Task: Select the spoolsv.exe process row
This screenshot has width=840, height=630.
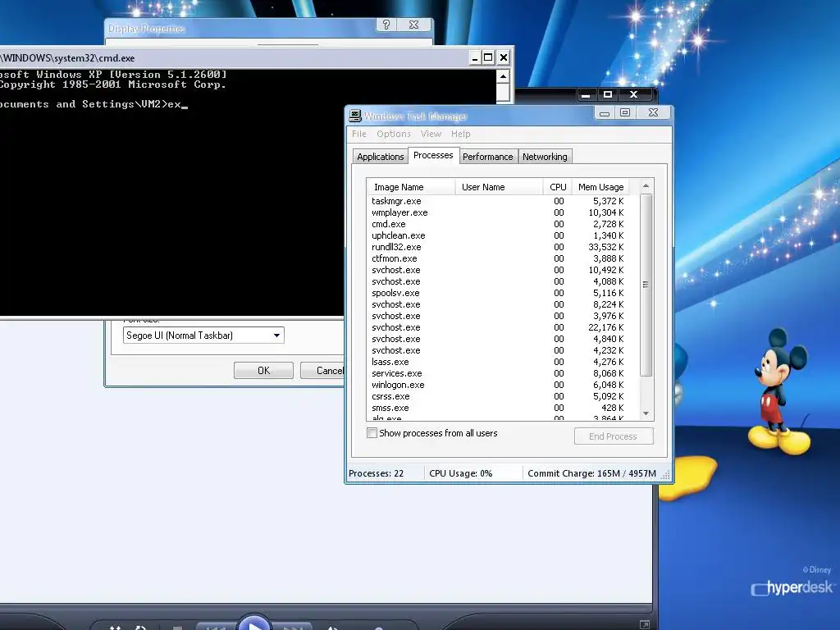Action: click(x=503, y=293)
